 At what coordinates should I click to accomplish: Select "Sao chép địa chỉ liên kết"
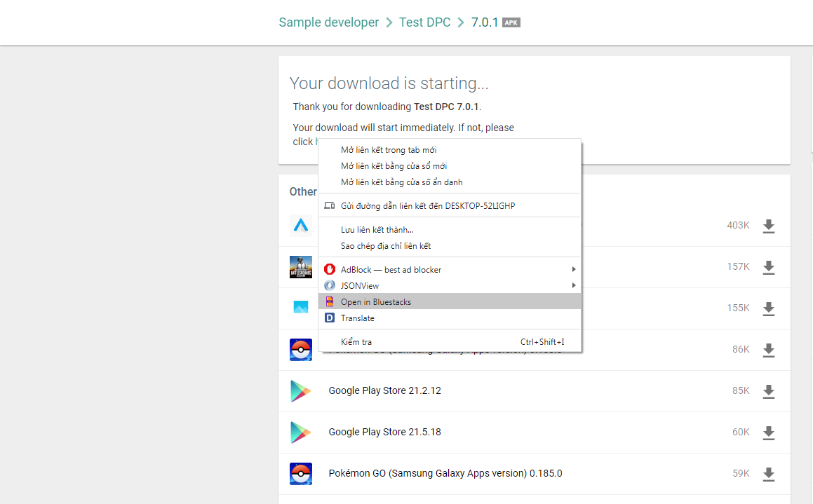coord(450,245)
